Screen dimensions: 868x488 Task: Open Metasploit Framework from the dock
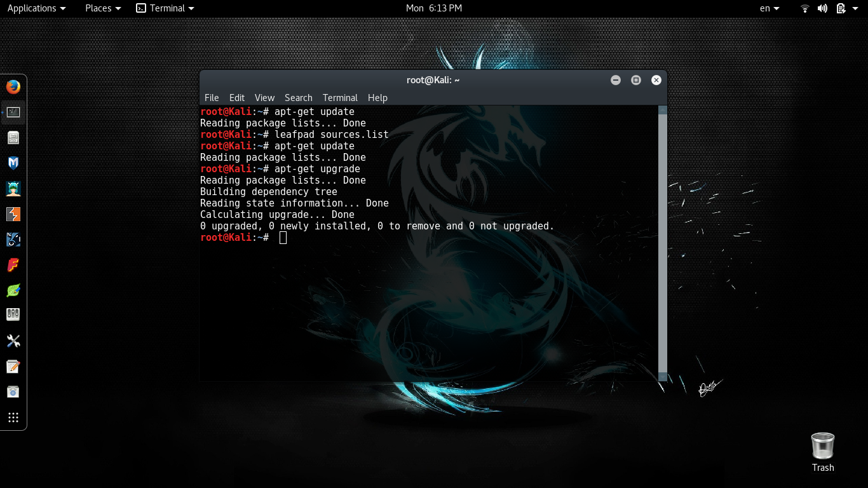[x=13, y=163]
